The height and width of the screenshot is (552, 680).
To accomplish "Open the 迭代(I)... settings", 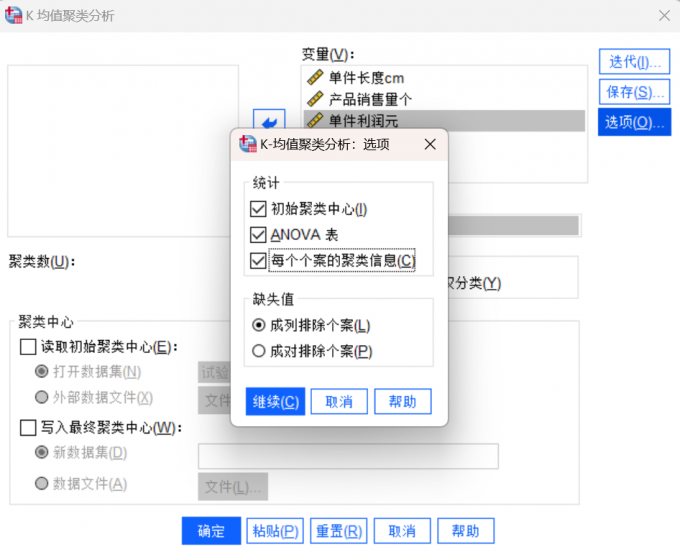I will (x=634, y=62).
